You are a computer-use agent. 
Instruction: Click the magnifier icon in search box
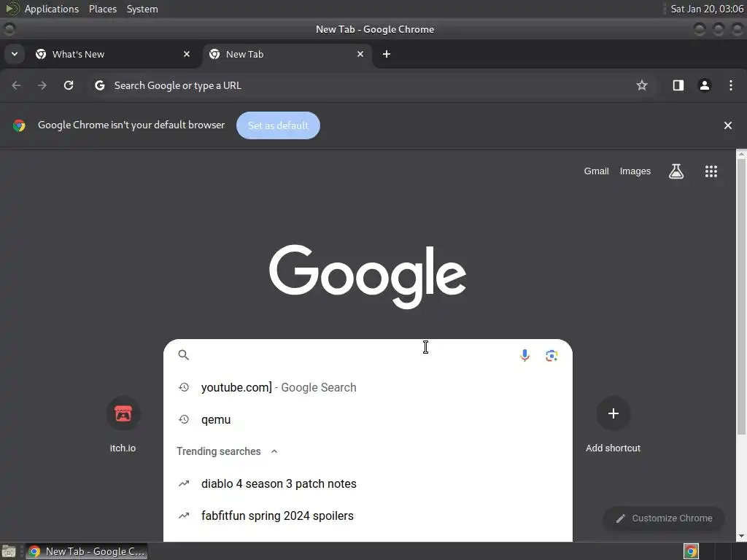(x=183, y=355)
